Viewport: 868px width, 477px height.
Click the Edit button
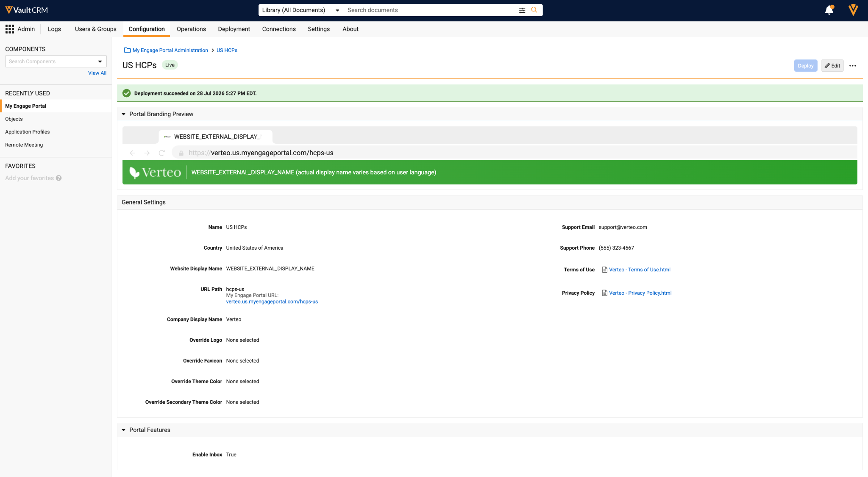832,66
